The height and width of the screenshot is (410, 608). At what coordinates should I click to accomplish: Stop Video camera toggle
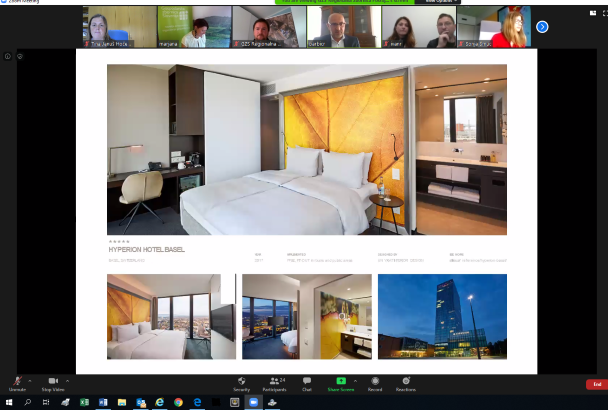click(x=53, y=384)
